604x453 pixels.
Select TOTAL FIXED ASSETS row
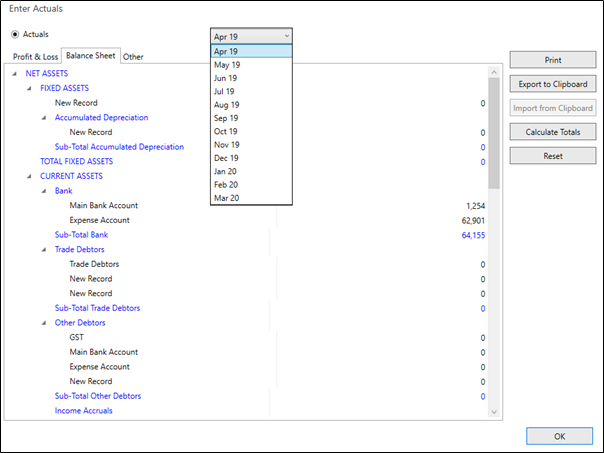(77, 161)
